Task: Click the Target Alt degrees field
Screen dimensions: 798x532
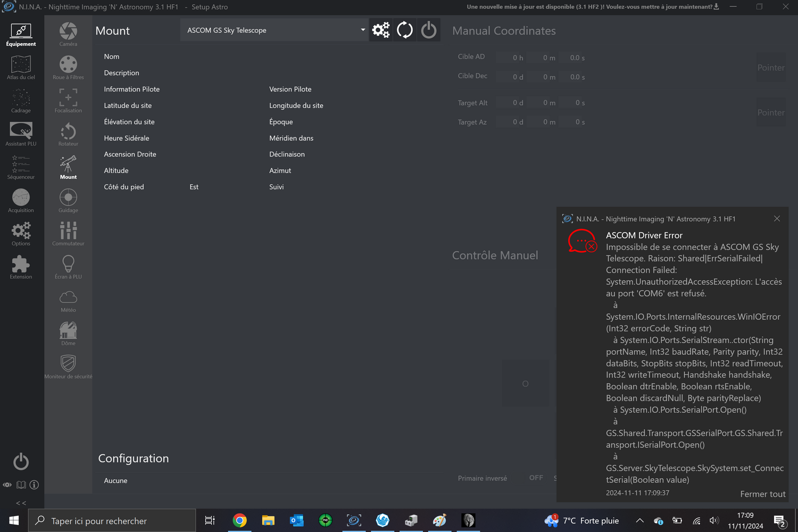Action: coord(511,103)
